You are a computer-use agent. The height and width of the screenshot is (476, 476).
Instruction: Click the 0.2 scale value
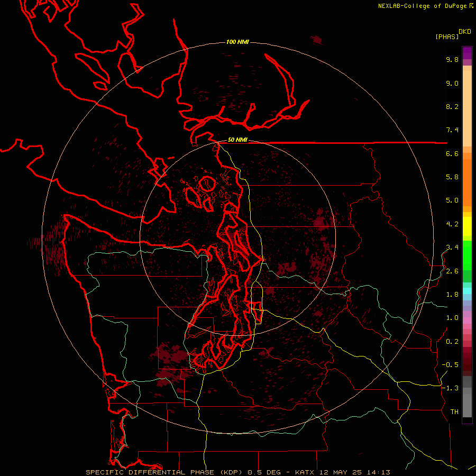[452, 342]
